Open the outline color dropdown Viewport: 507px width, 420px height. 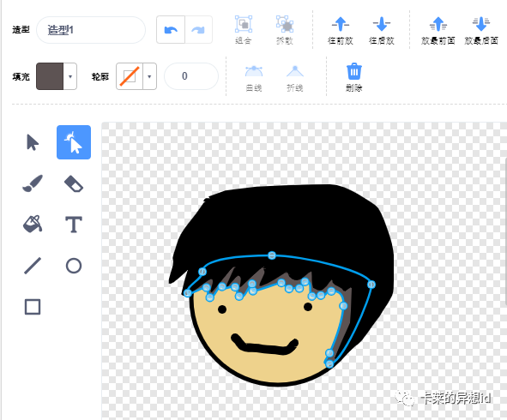(149, 76)
